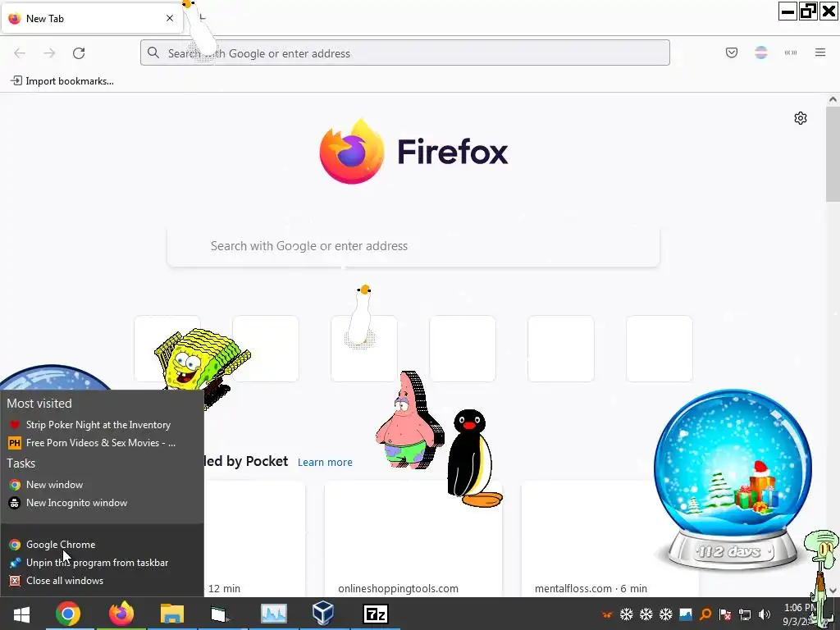Click the orange magnifier tray icon
Image resolution: width=840 pixels, height=630 pixels.
tap(705, 614)
